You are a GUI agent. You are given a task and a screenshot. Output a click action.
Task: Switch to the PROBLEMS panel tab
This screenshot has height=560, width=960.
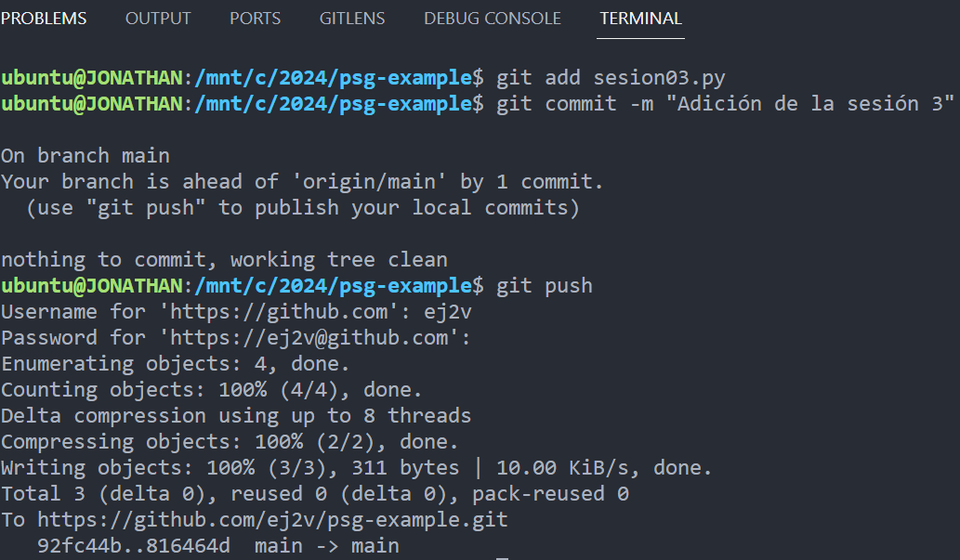tap(44, 17)
